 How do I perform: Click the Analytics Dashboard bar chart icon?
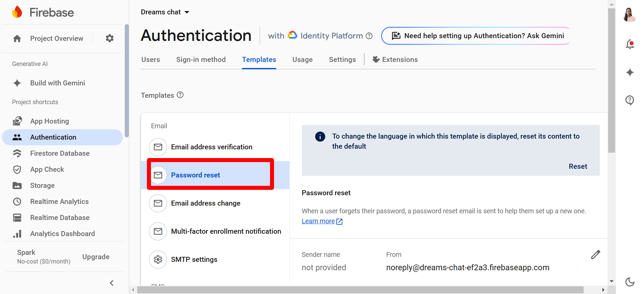(17, 234)
